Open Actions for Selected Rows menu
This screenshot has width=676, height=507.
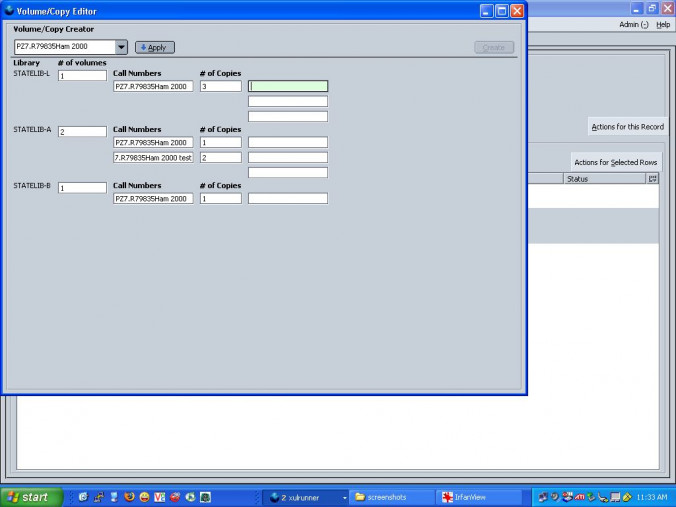click(x=616, y=163)
